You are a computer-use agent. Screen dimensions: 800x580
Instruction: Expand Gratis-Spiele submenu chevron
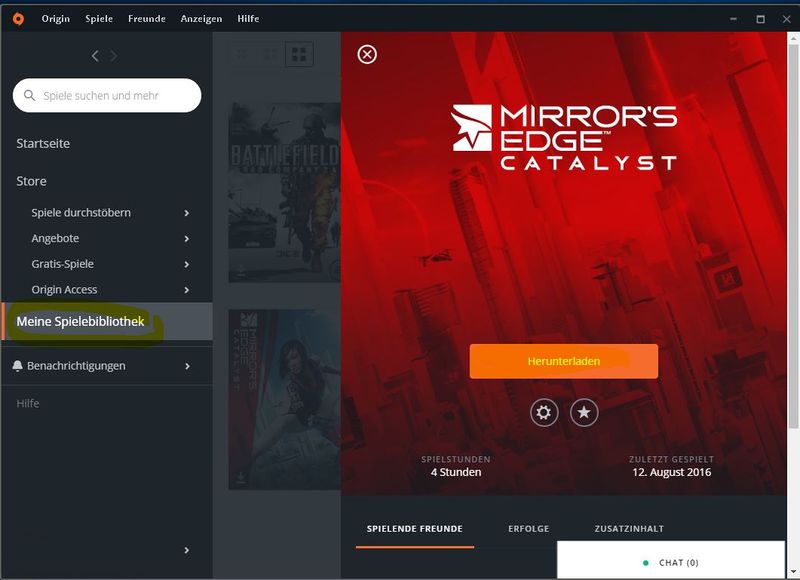point(187,264)
